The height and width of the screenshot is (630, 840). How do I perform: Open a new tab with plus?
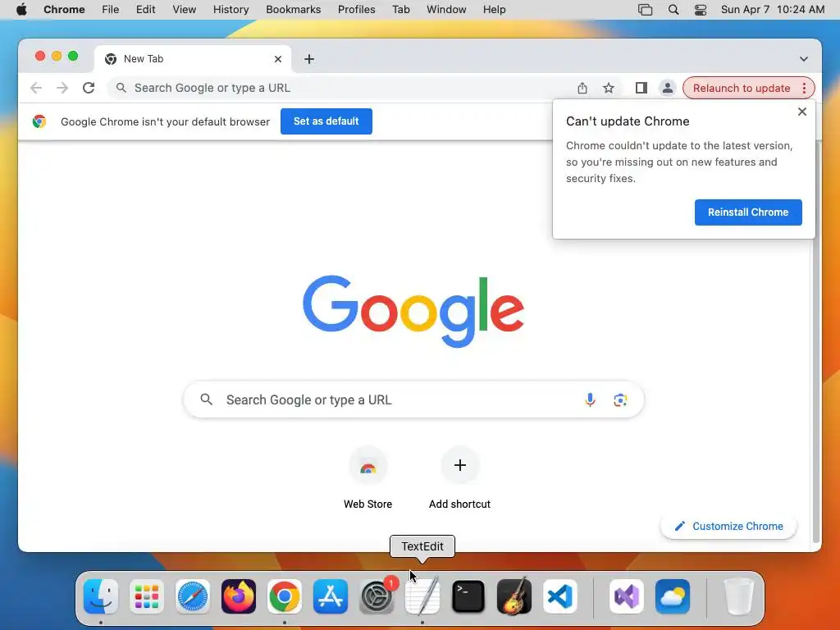tap(309, 59)
